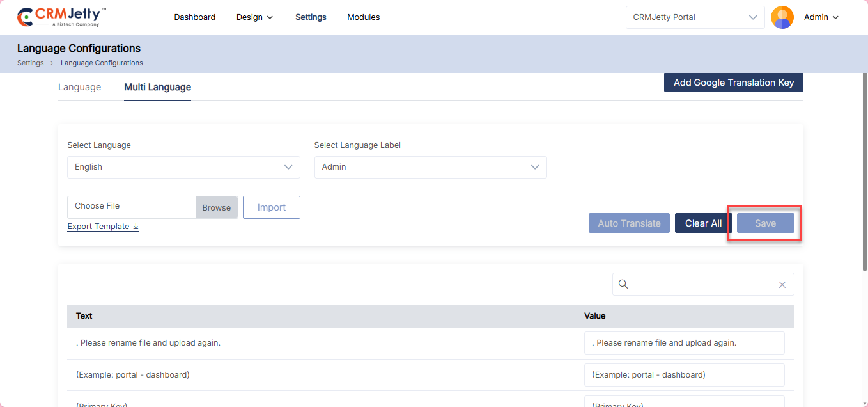Viewport: 868px width, 407px height.
Task: Click the search magnifier icon
Action: pyautogui.click(x=624, y=284)
